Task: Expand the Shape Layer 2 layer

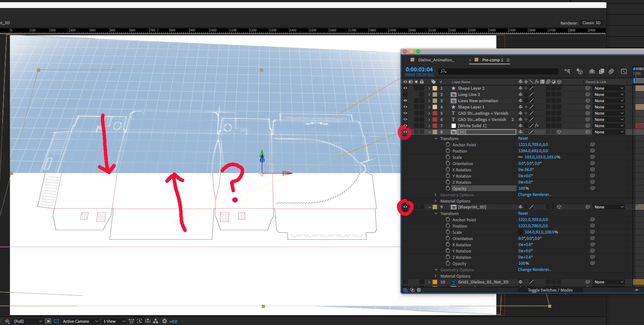Action: tap(429, 88)
